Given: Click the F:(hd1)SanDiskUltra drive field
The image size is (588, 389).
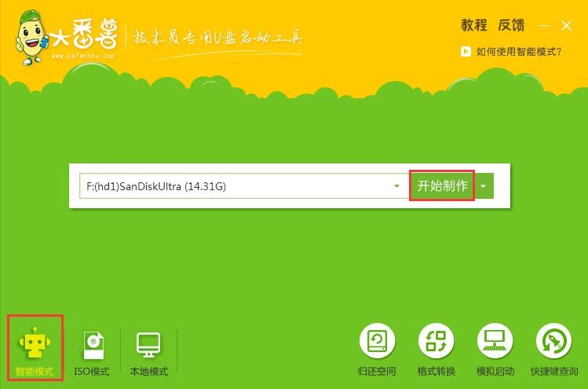Looking at the screenshot, I should [x=236, y=186].
